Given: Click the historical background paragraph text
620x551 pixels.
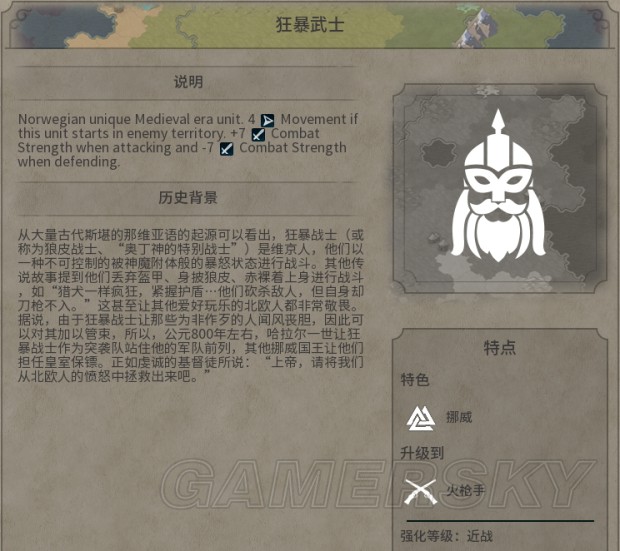Looking at the screenshot, I should point(191,306).
